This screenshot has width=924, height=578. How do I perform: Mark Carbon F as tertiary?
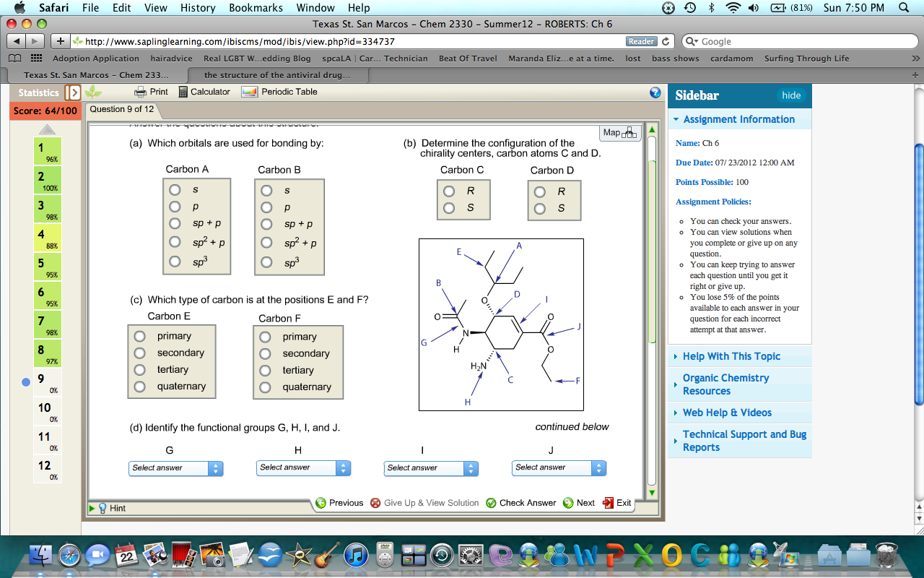tap(265, 370)
